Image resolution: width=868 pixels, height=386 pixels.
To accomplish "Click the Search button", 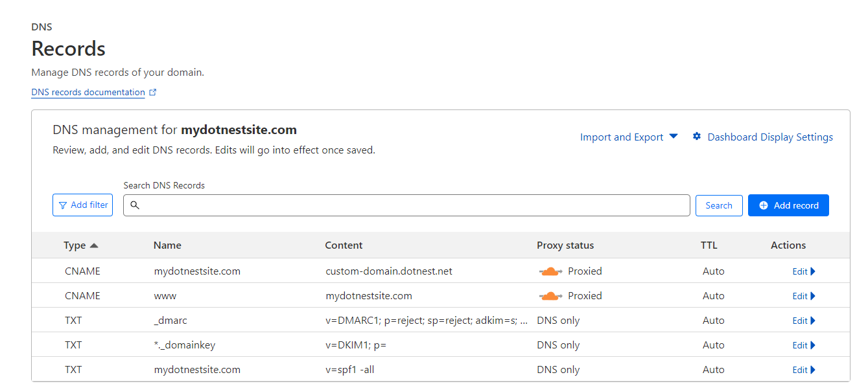I will point(719,205).
